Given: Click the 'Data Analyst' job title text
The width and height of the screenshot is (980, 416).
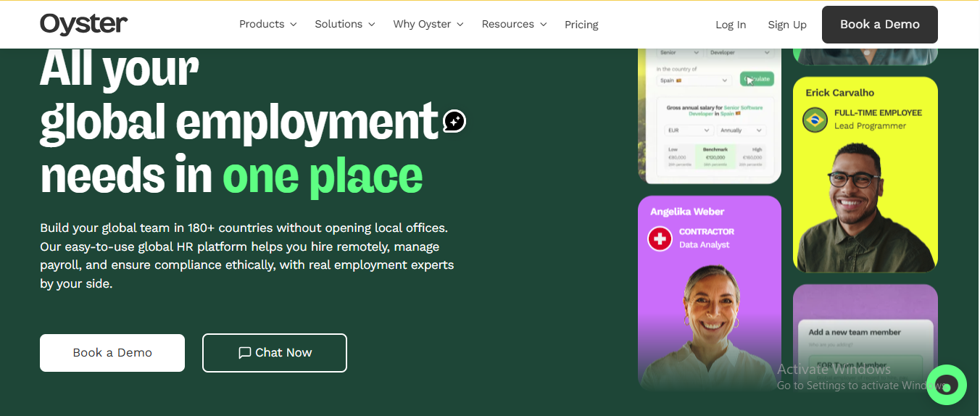Looking at the screenshot, I should [705, 245].
